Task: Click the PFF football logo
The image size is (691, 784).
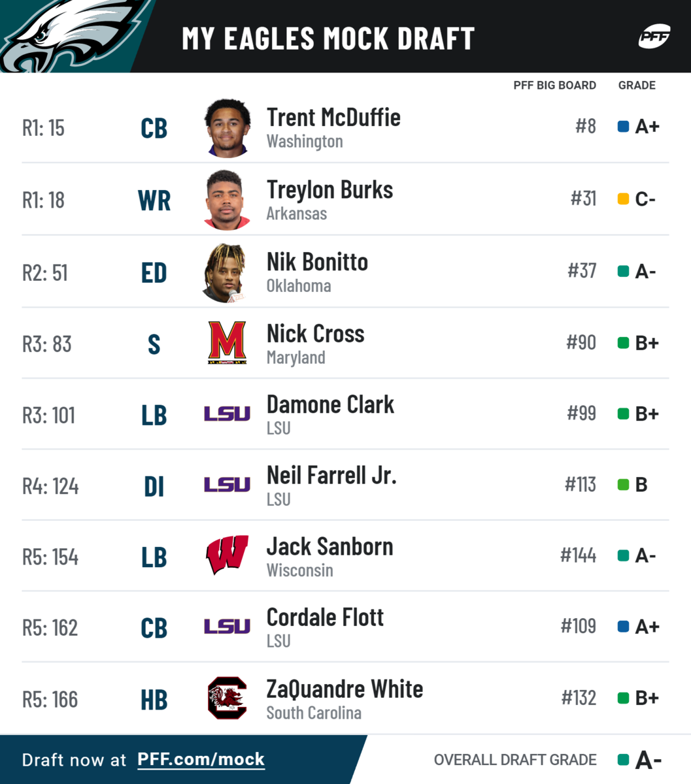Action: click(x=653, y=38)
